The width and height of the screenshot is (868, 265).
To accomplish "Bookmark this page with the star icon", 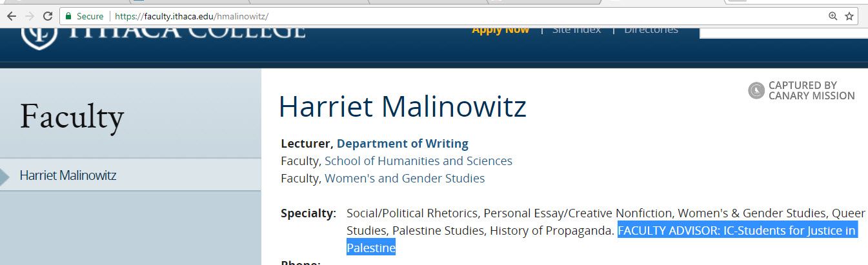I will coord(849,16).
